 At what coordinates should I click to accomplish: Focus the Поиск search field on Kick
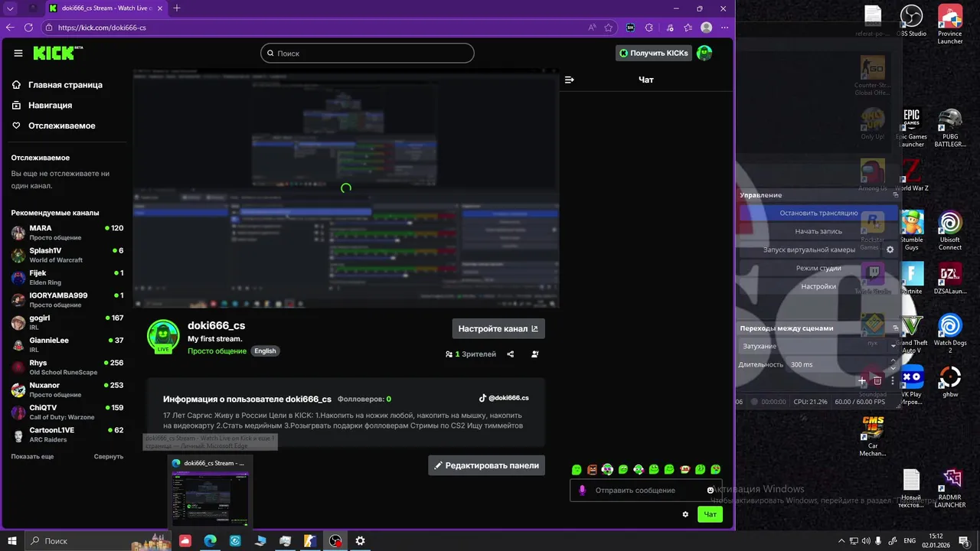coord(367,53)
